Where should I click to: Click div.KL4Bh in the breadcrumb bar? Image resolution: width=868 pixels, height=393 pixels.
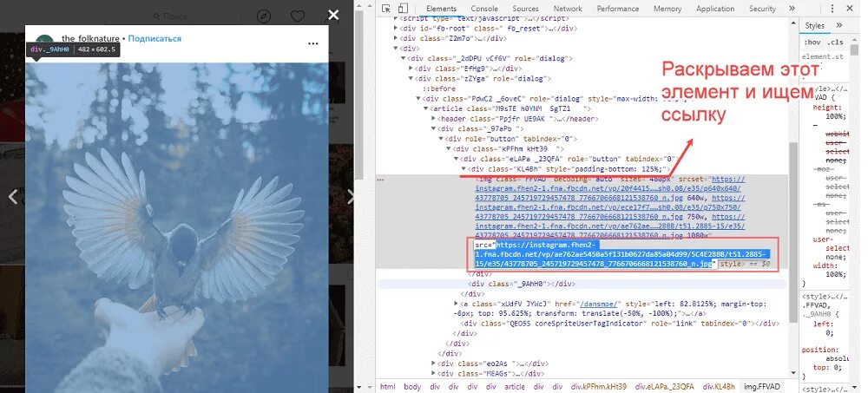pos(719,386)
